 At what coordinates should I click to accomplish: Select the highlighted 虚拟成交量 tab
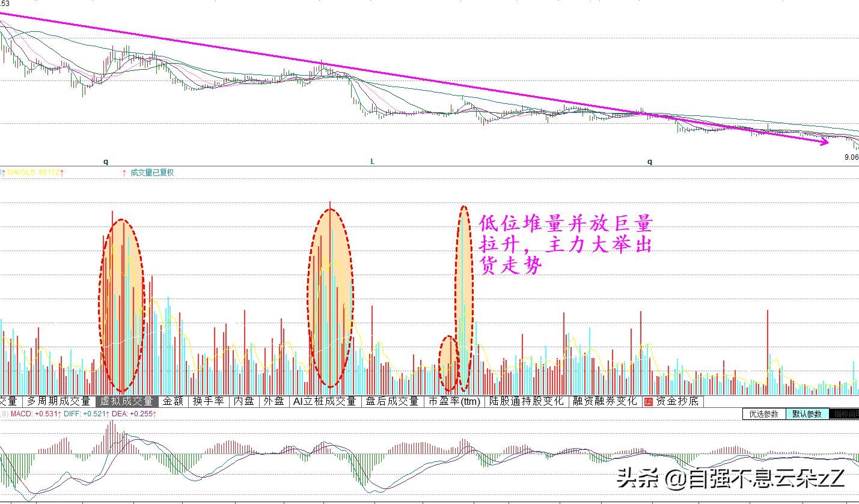126,401
